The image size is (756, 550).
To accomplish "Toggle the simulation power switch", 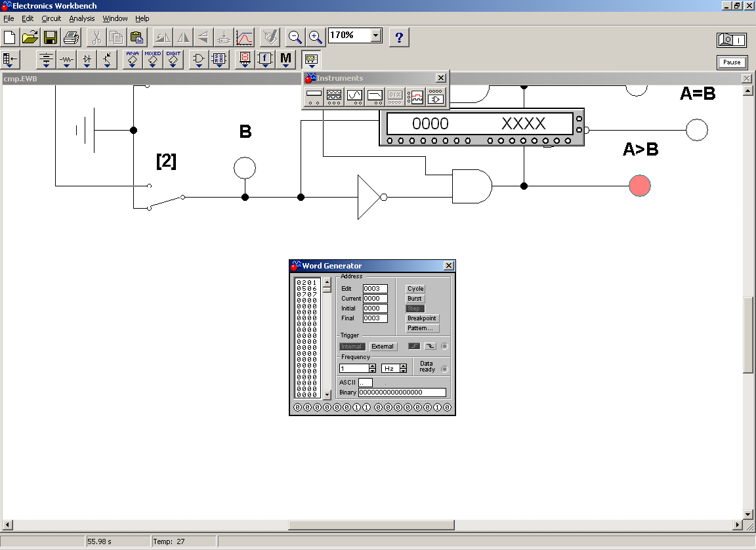I will tap(732, 40).
